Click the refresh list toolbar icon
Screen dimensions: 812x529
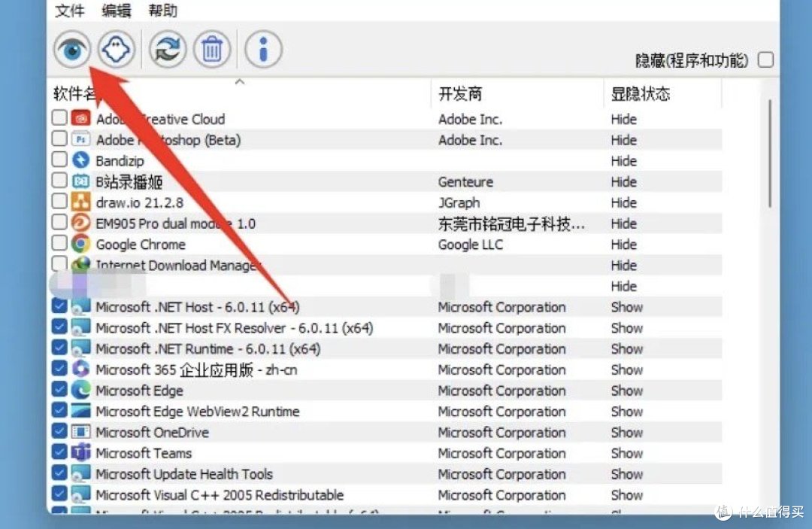click(x=168, y=50)
